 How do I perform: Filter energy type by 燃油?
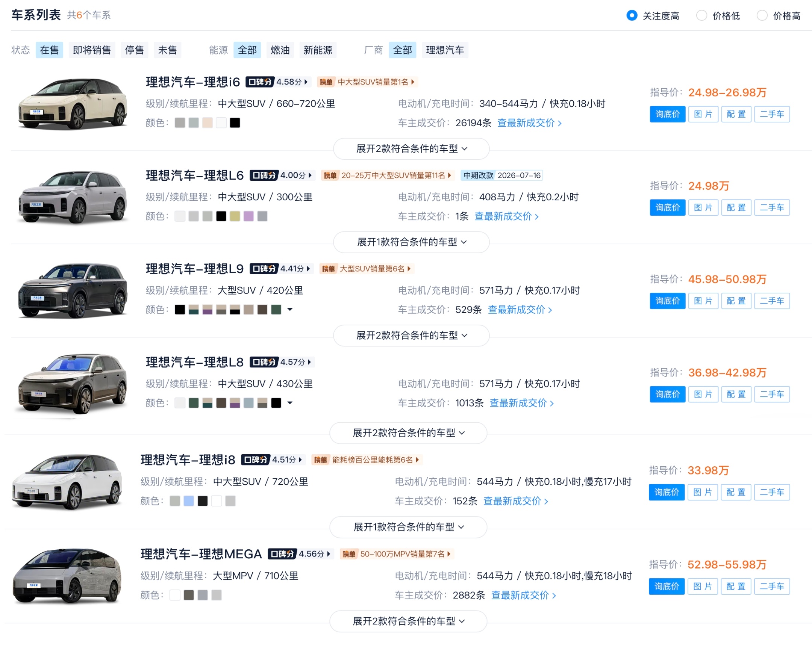tap(280, 50)
